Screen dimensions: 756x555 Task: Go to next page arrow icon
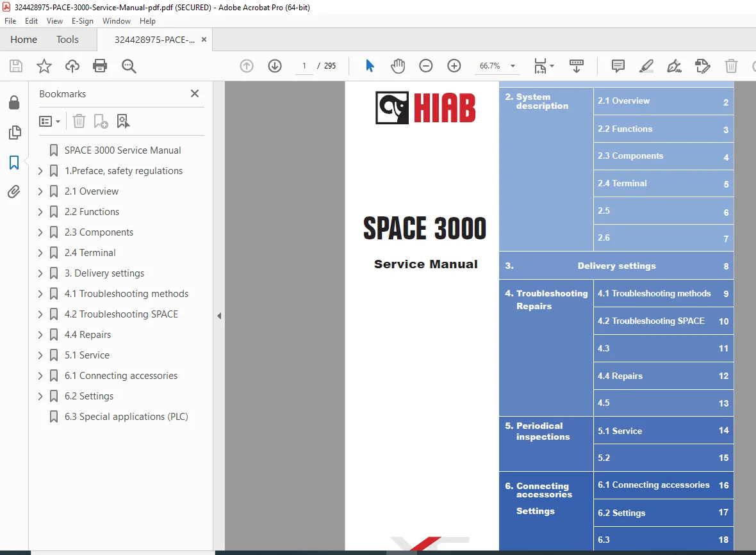pyautogui.click(x=275, y=66)
